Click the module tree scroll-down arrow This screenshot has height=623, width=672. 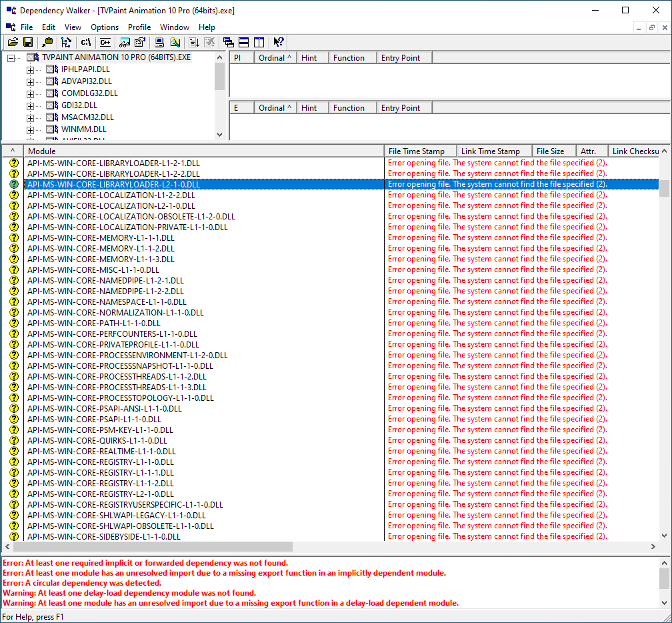click(x=220, y=135)
